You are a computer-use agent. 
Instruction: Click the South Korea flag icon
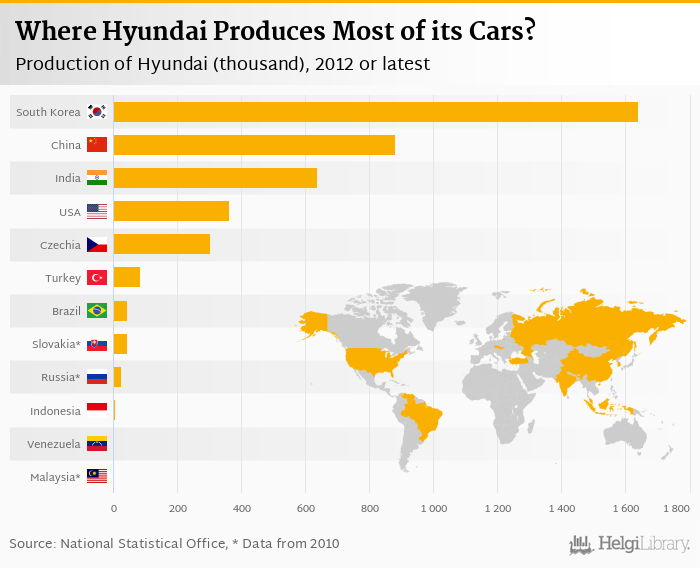pyautogui.click(x=97, y=112)
